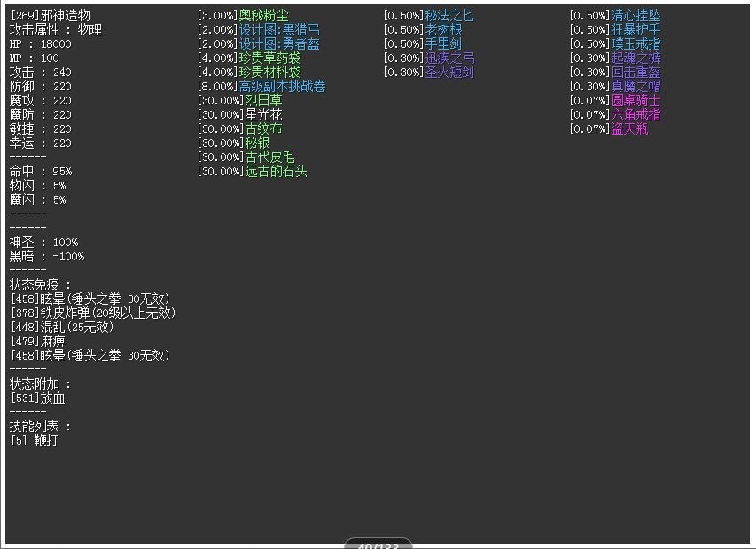Viewport: 756px width, 549px height.
Task: Click the 烈日草 material
Action: tap(264, 100)
